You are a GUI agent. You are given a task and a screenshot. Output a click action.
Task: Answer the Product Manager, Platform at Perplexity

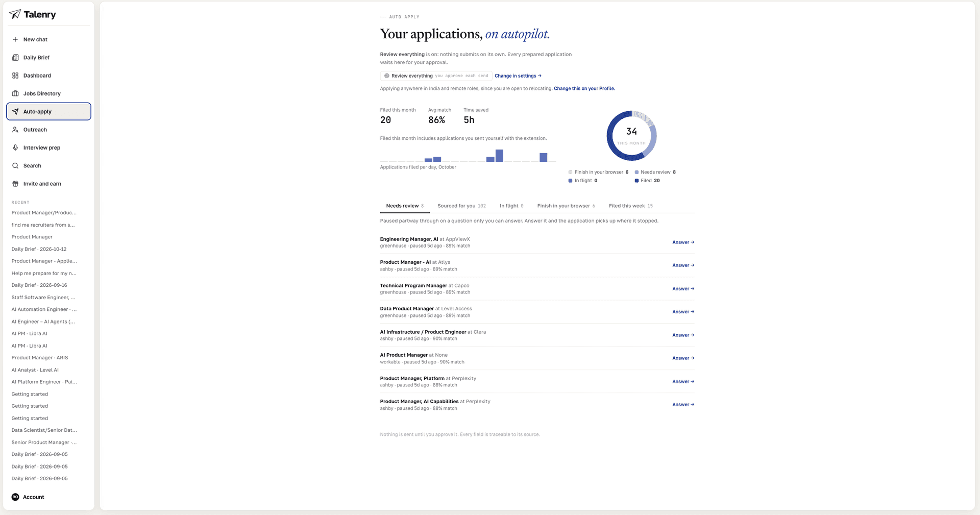click(x=683, y=382)
